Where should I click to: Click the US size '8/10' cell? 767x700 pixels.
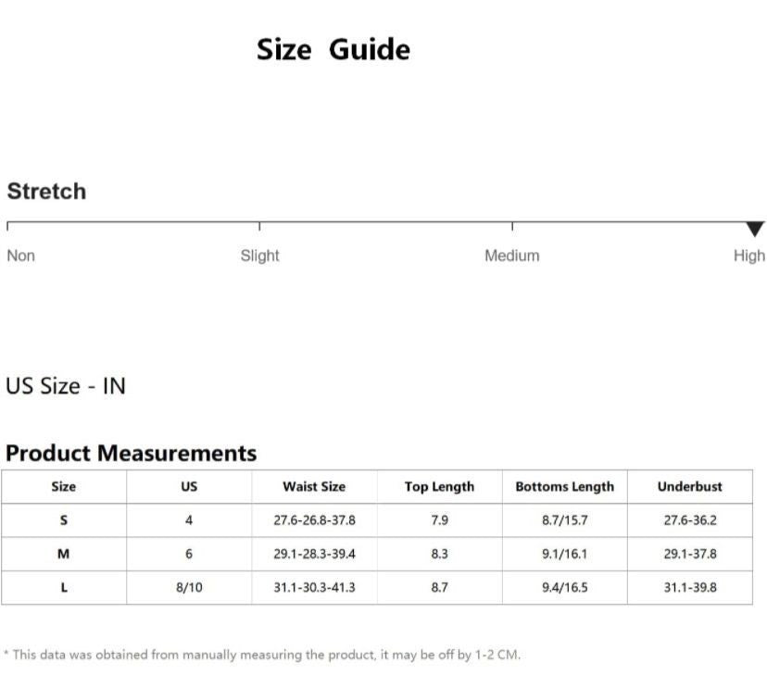tap(189, 588)
